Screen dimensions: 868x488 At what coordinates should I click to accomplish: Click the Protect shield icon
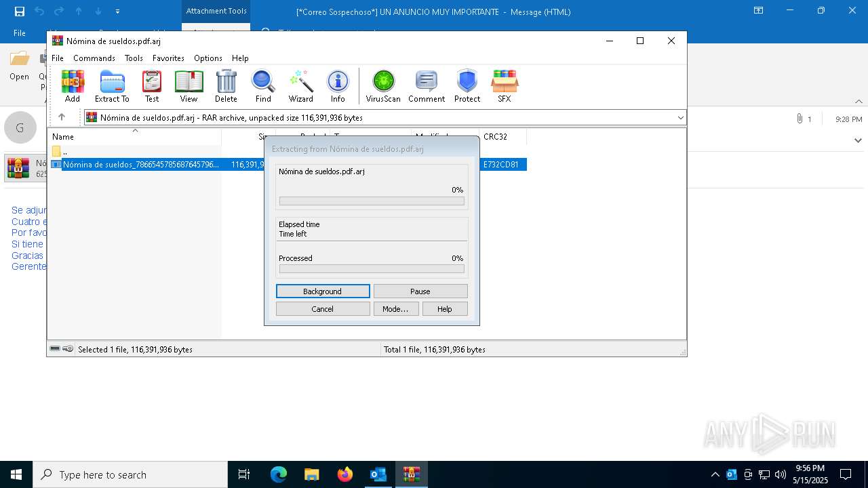tap(467, 86)
